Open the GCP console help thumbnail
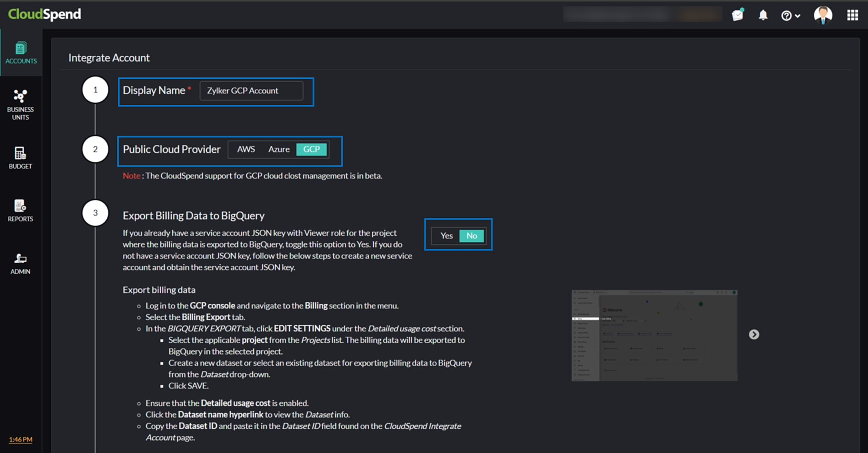Screen dimensions: 868x453 click(655, 335)
